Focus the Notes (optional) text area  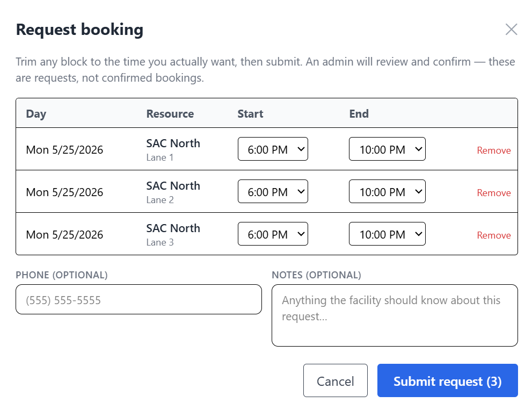395,315
